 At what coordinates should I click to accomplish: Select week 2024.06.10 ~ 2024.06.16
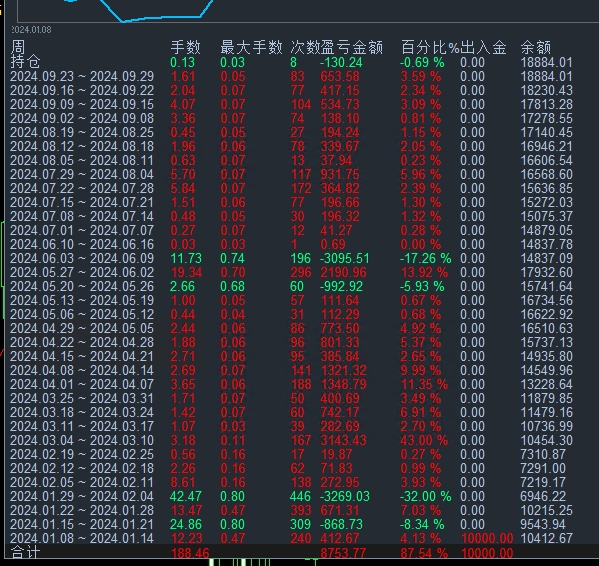[x=82, y=244]
